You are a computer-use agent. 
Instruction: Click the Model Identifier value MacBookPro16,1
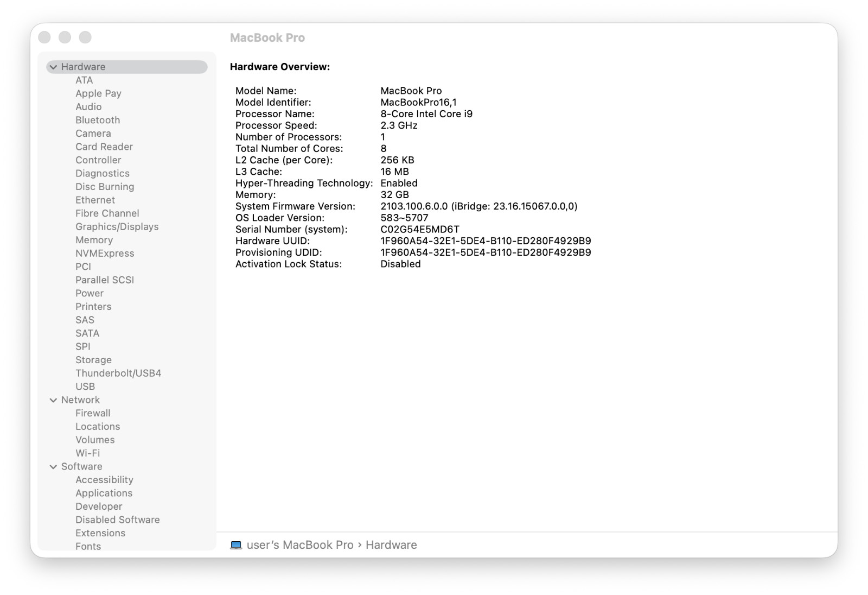tap(418, 103)
